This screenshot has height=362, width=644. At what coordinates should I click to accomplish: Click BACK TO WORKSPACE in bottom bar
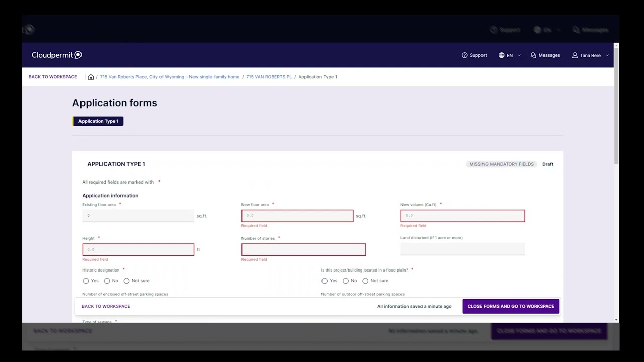[106, 306]
